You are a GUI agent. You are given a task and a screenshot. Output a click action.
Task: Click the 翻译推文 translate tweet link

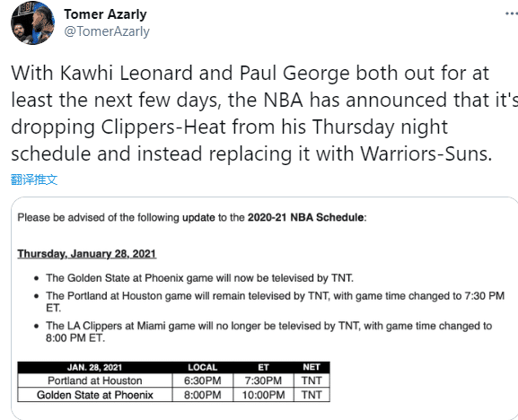[34, 179]
